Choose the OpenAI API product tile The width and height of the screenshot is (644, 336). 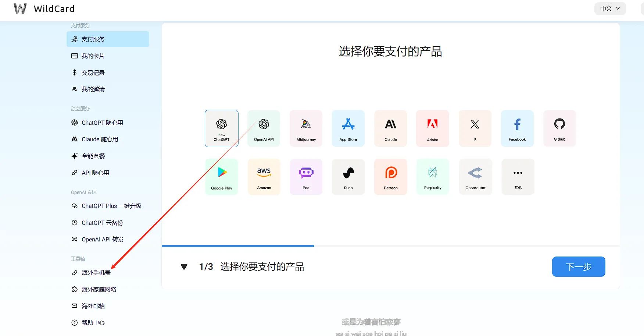pyautogui.click(x=264, y=128)
